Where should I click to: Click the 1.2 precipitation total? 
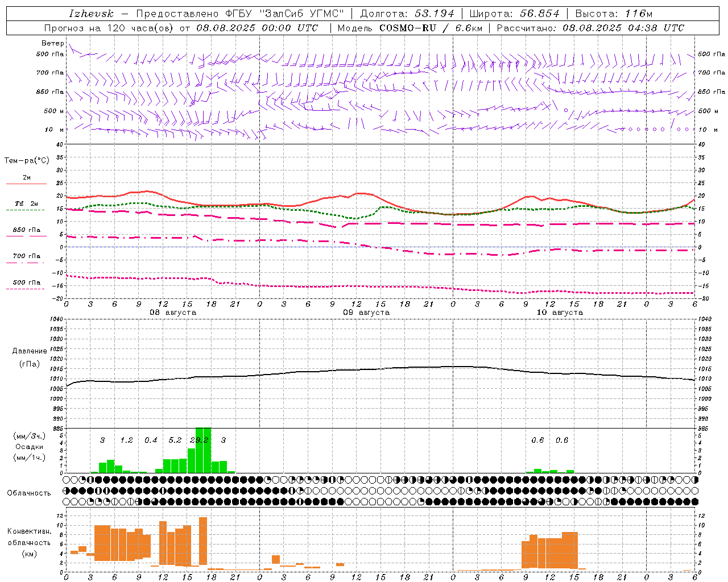tap(126, 440)
